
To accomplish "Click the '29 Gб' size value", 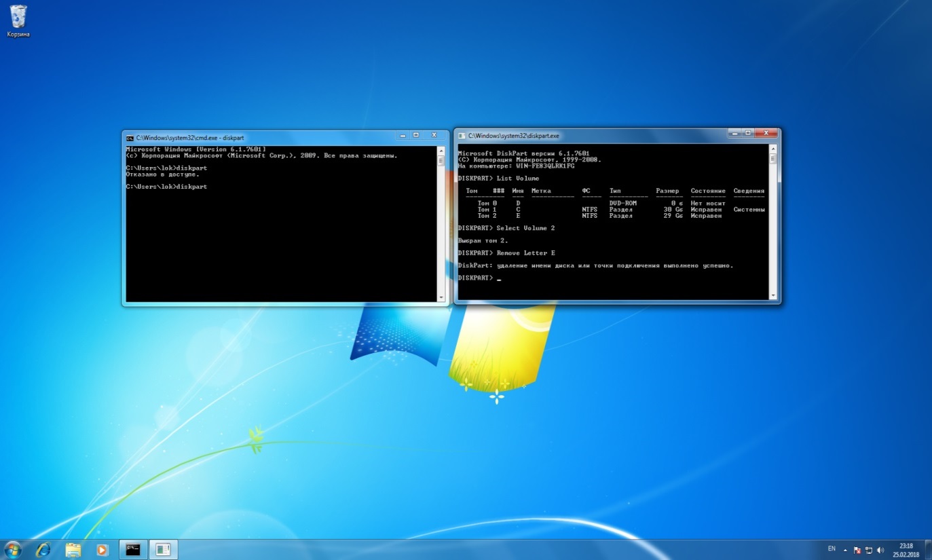I will pos(672,216).
